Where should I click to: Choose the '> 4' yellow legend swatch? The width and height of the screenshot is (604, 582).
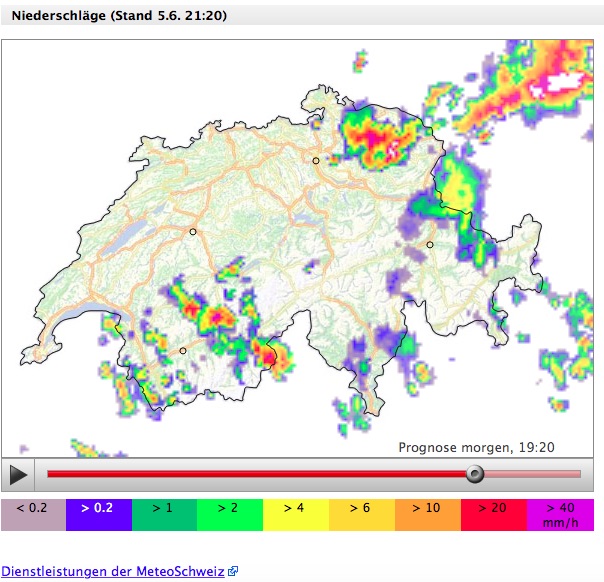(x=297, y=514)
